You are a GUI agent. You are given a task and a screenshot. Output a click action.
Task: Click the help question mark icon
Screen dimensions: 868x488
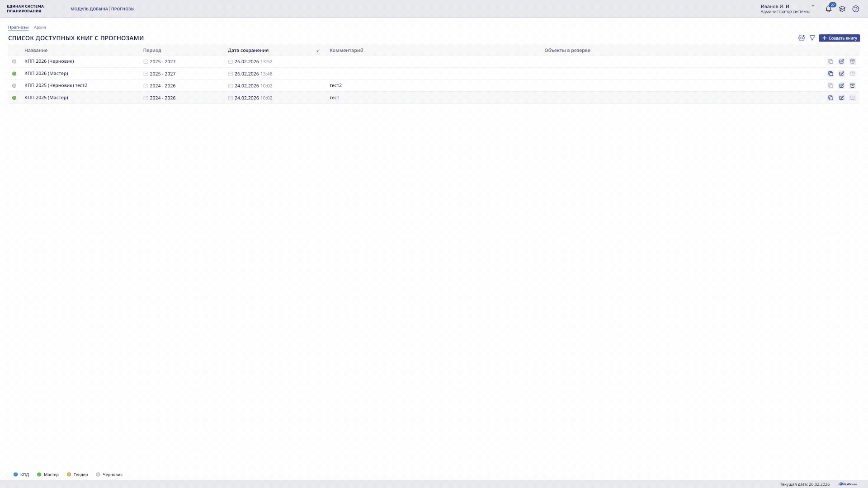pyautogui.click(x=855, y=9)
